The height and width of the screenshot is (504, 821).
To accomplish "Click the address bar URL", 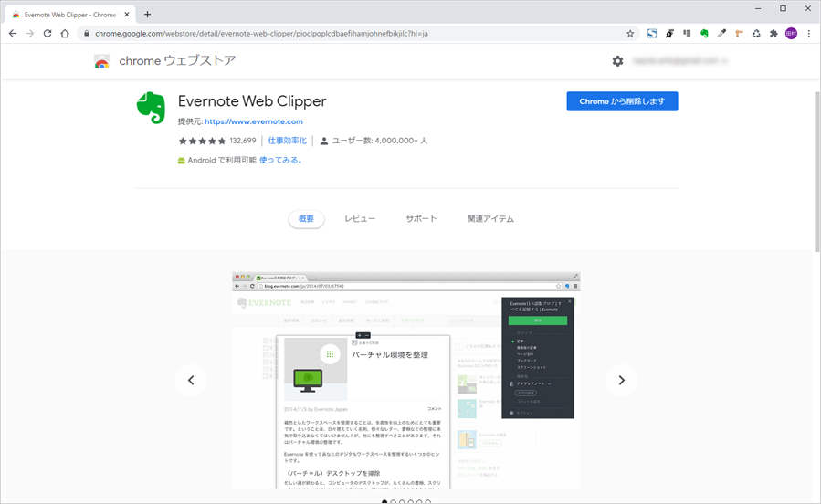I will (261, 34).
